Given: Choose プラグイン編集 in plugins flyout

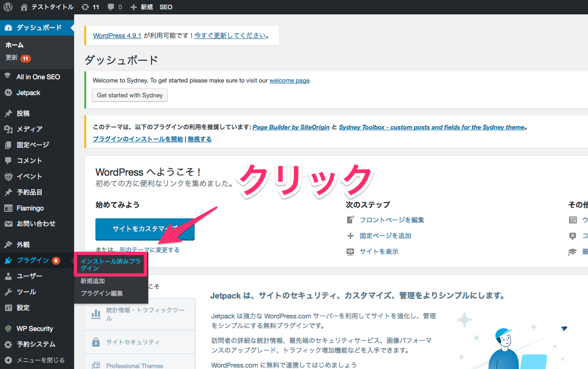Looking at the screenshot, I should [x=101, y=293].
